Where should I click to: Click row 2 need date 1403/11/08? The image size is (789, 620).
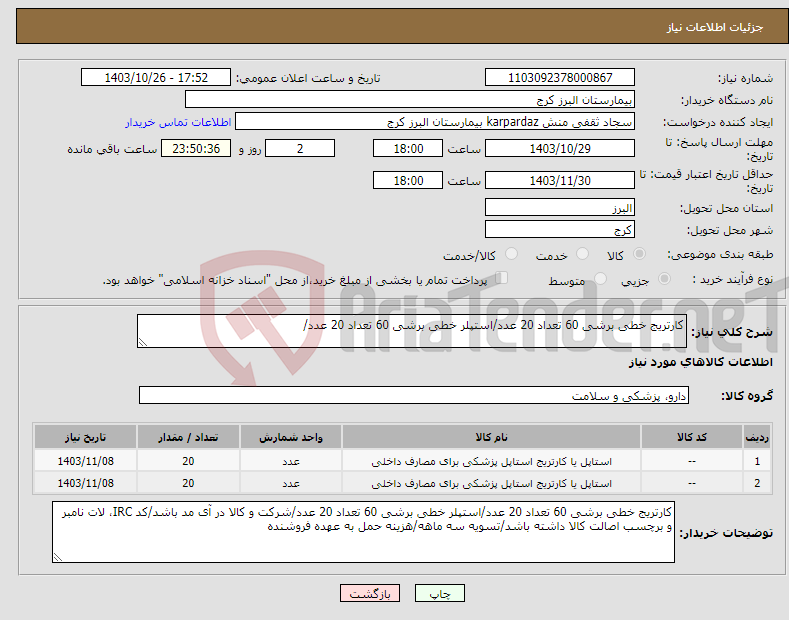pos(85,483)
